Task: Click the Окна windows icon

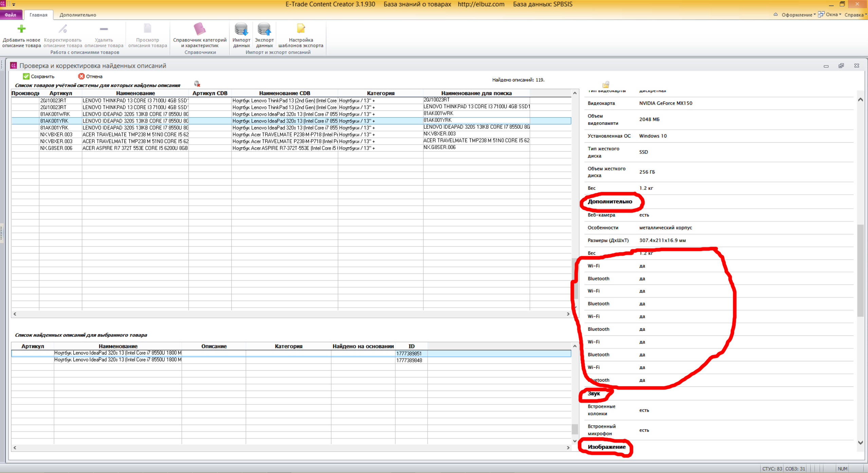Action: pos(821,14)
